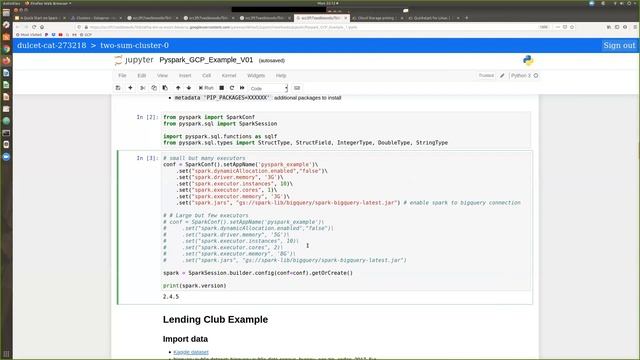The image size is (640, 360).
Task: Click into the In [2] import code cell
Action: pos(346,130)
